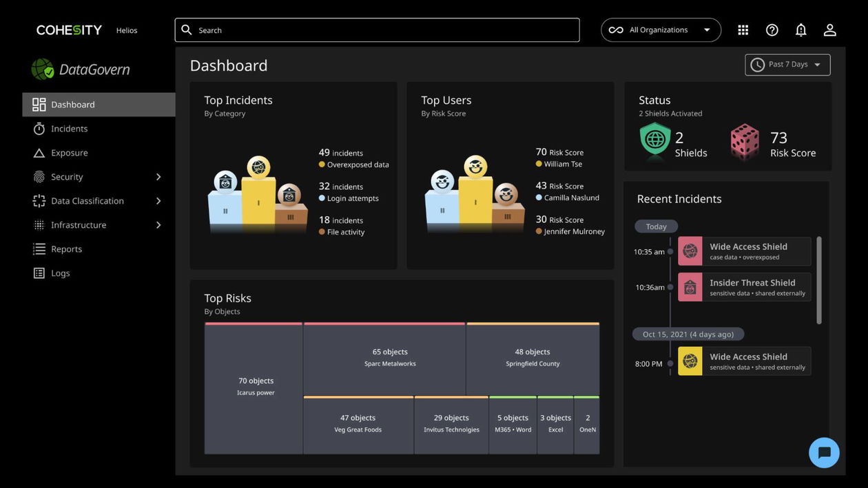Select Helios in the top bar
Viewport: 868px width, 488px height.
pyautogui.click(x=126, y=30)
